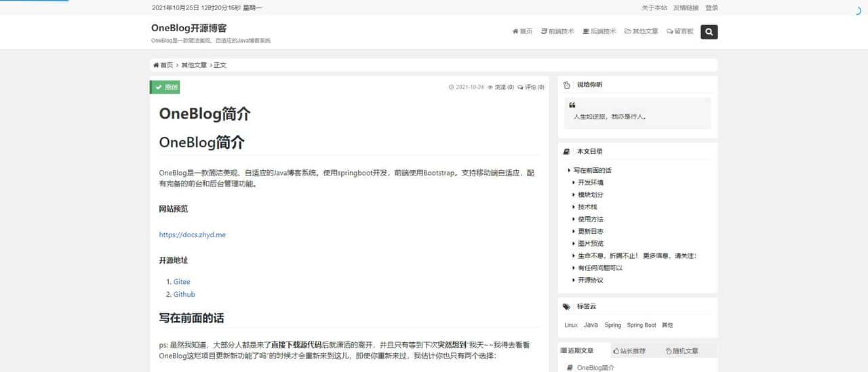The width and height of the screenshot is (868, 372).
Task: Click the 开源地址 subheading
Action: pyautogui.click(x=174, y=260)
